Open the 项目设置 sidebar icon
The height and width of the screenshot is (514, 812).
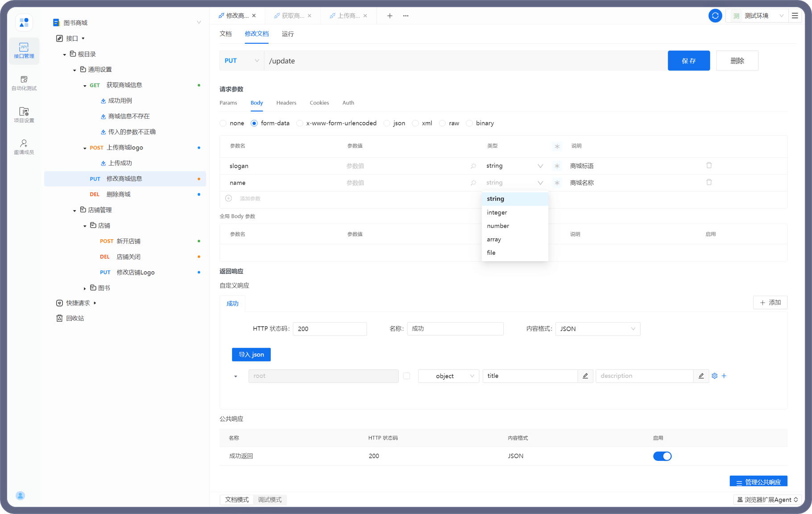point(24,115)
